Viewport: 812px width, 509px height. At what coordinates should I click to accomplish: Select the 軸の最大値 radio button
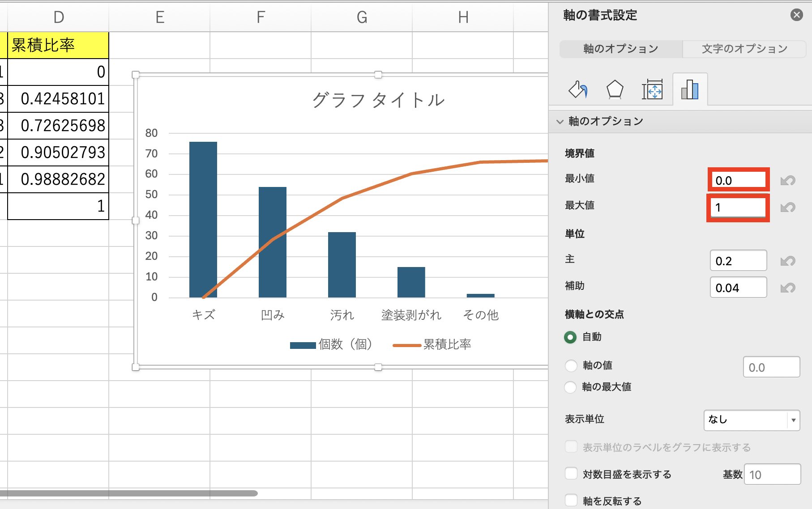tap(571, 387)
